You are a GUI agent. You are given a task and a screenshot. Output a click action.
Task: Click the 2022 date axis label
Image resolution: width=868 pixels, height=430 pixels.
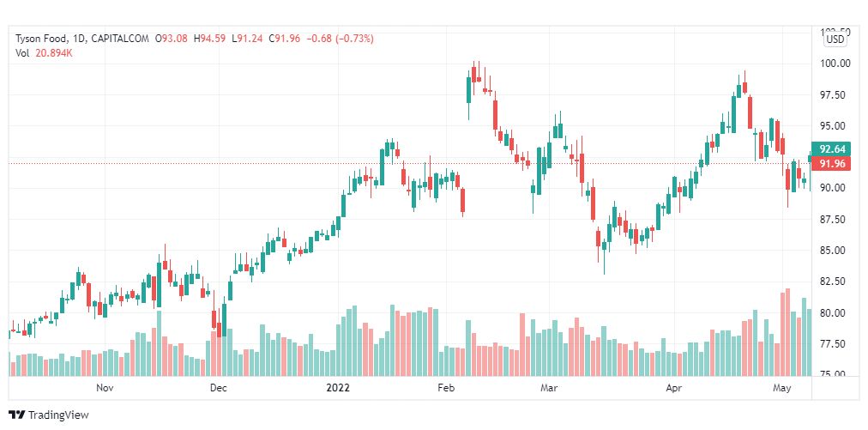(x=338, y=388)
